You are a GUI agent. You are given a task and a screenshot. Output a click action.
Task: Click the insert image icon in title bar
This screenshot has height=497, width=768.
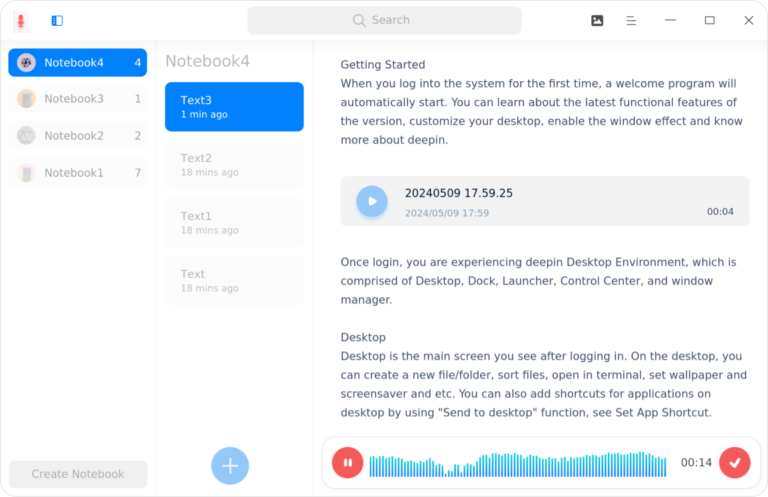[x=597, y=20]
